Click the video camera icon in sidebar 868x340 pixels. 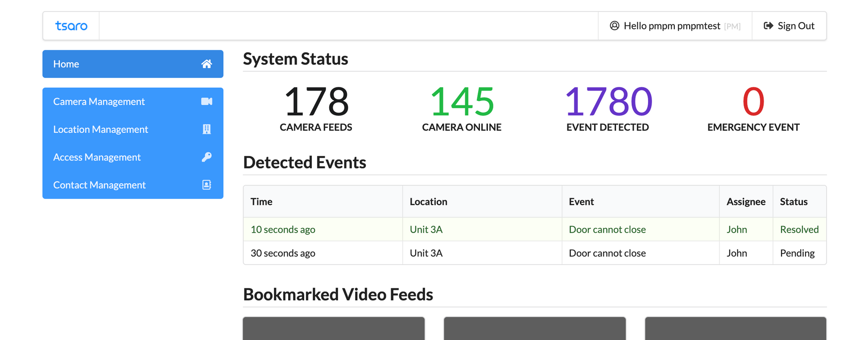[x=207, y=102]
